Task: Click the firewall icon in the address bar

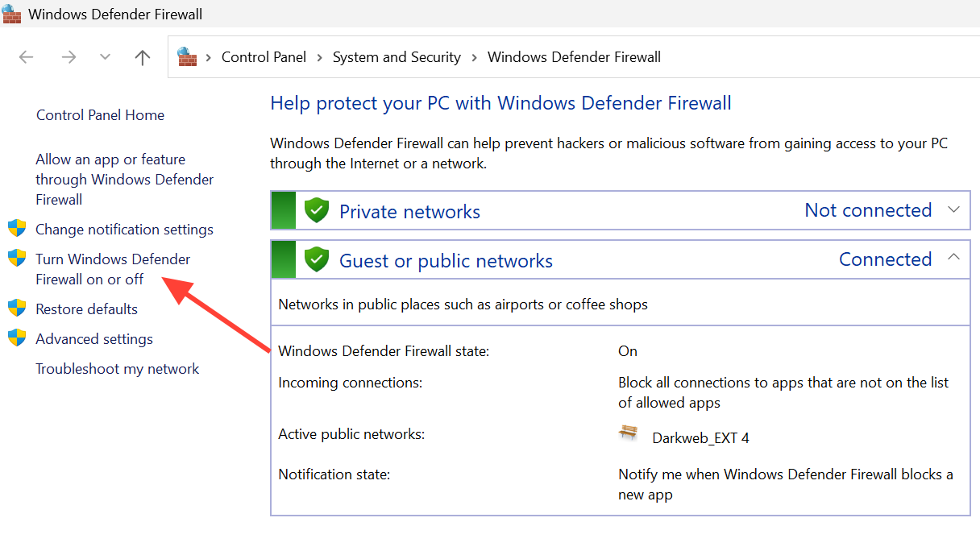Action: pyautogui.click(x=187, y=56)
